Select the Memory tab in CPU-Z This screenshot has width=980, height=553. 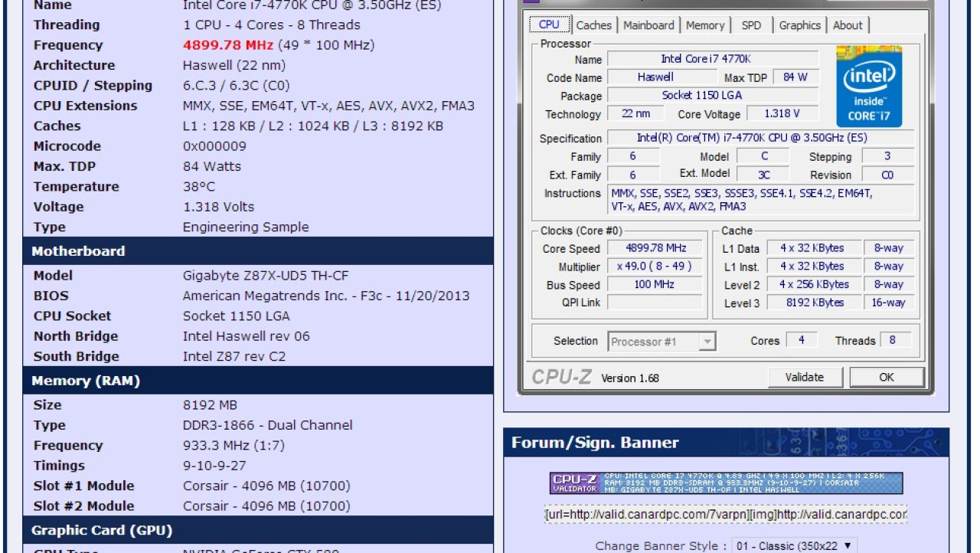tap(705, 25)
